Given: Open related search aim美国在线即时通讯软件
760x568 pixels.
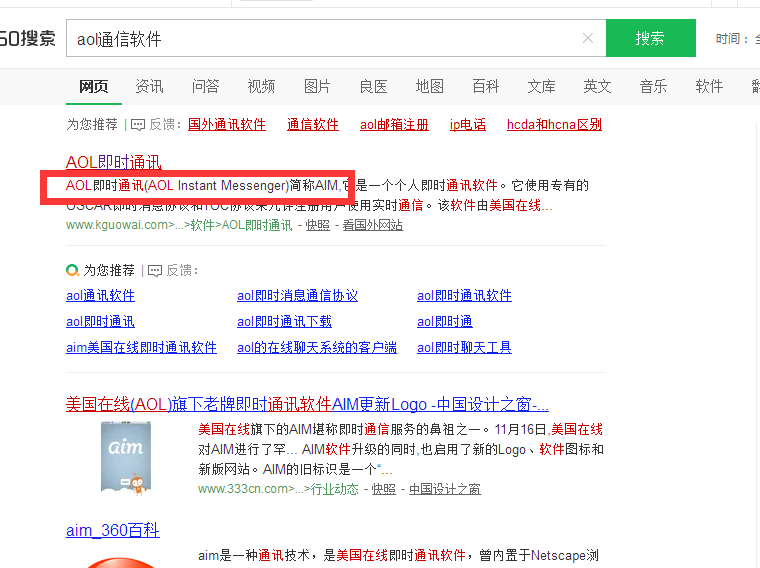Looking at the screenshot, I should click(x=141, y=347).
